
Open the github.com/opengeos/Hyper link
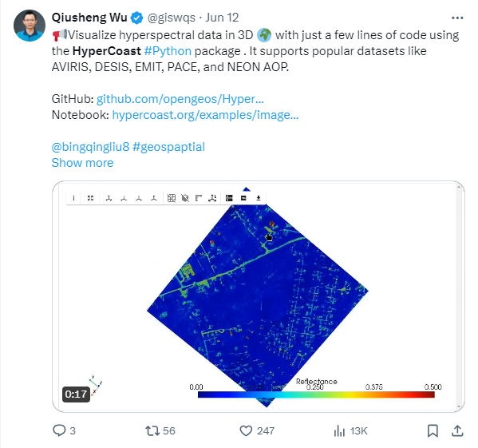click(180, 99)
